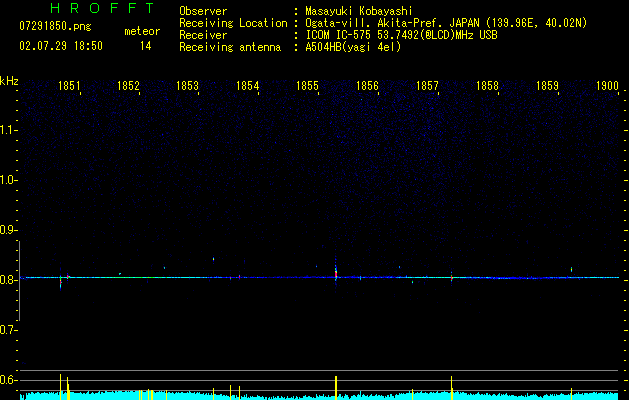Click the 0.7 kHz axis value

[8, 330]
